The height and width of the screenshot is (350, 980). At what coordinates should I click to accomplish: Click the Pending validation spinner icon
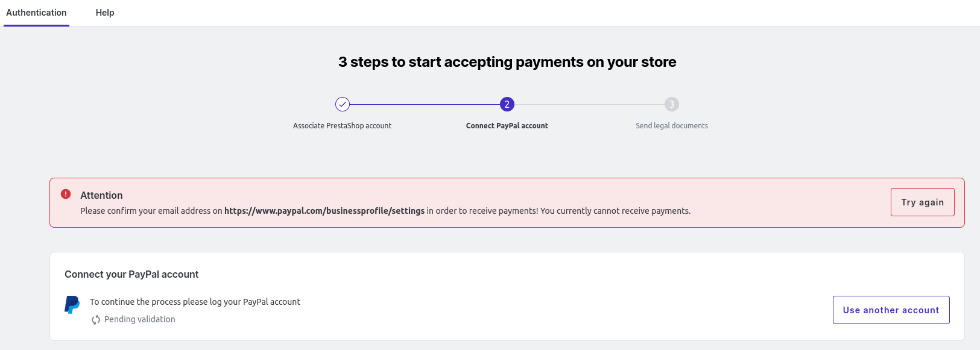pyautogui.click(x=96, y=320)
